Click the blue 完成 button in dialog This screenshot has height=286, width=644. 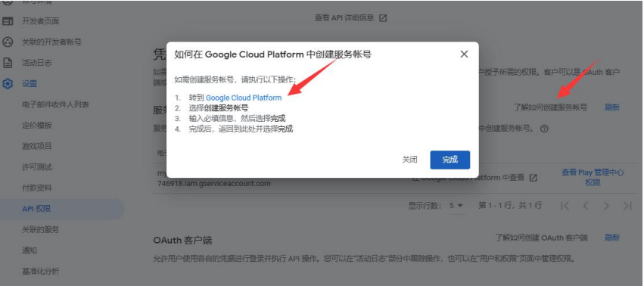point(450,160)
